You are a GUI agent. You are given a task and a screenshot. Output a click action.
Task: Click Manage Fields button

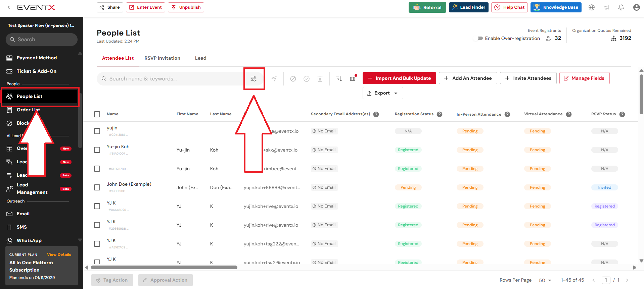pos(584,78)
